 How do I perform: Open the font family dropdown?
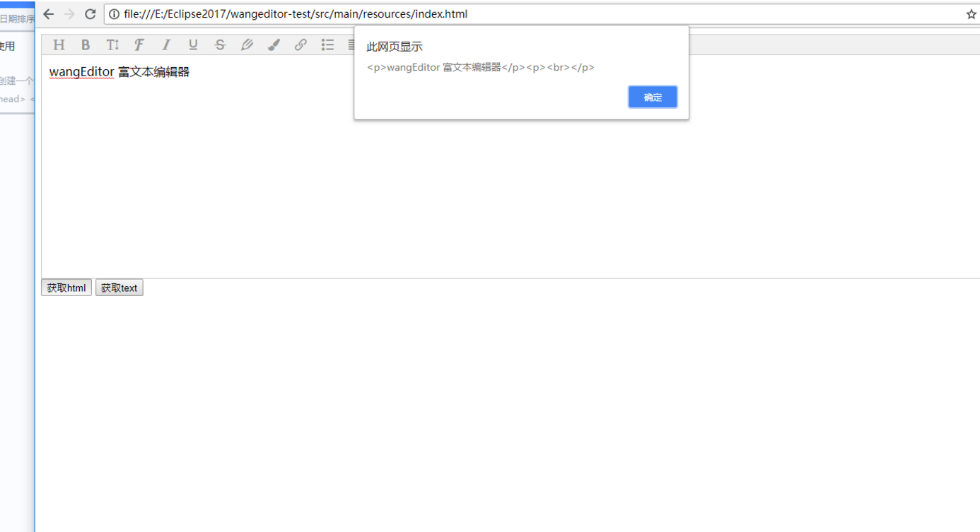coord(139,45)
